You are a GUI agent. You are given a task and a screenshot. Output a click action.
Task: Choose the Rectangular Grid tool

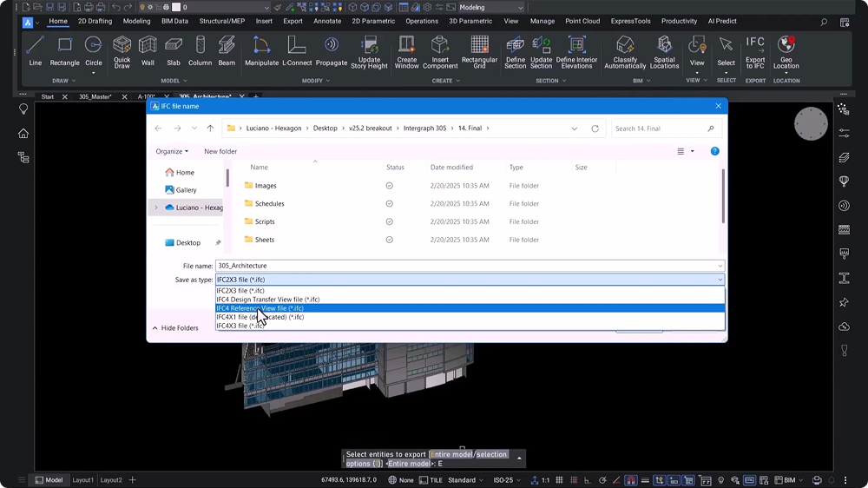(479, 52)
